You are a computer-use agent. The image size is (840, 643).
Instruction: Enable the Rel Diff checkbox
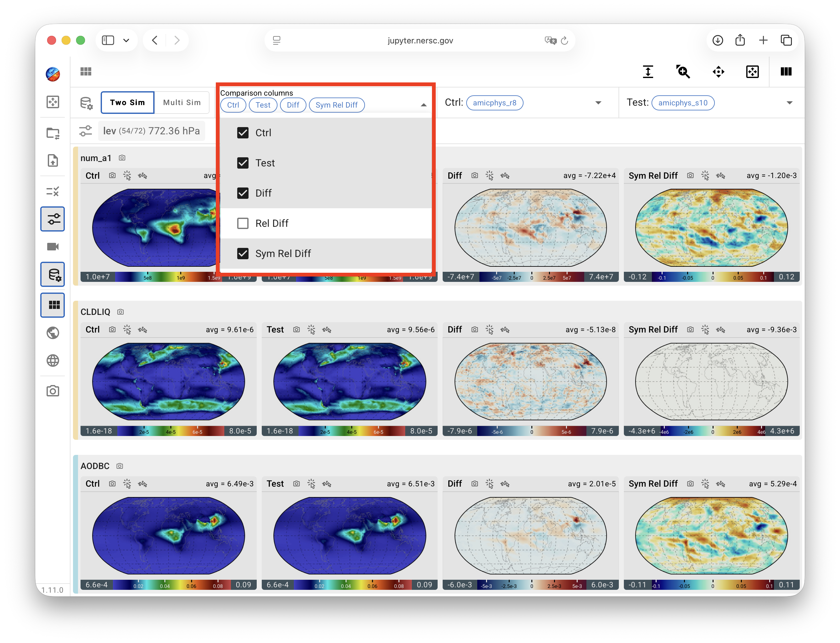click(243, 223)
